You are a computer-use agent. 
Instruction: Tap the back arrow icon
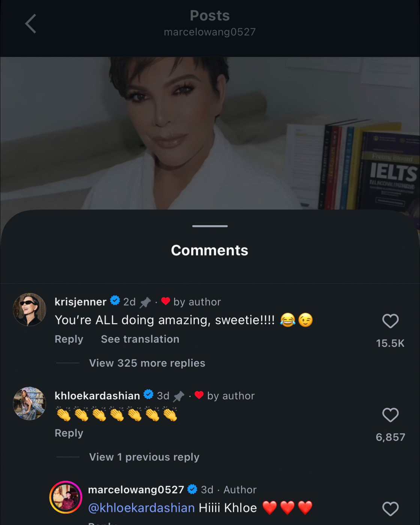[x=31, y=24]
